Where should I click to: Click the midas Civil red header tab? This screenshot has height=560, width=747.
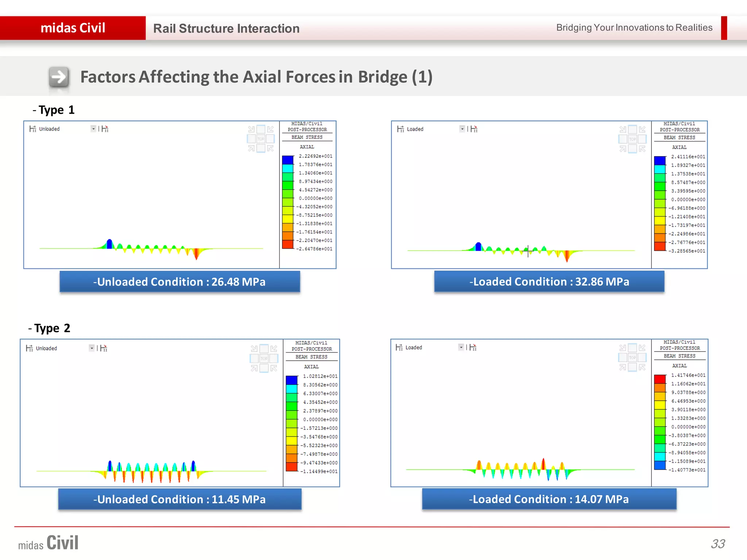(73, 28)
